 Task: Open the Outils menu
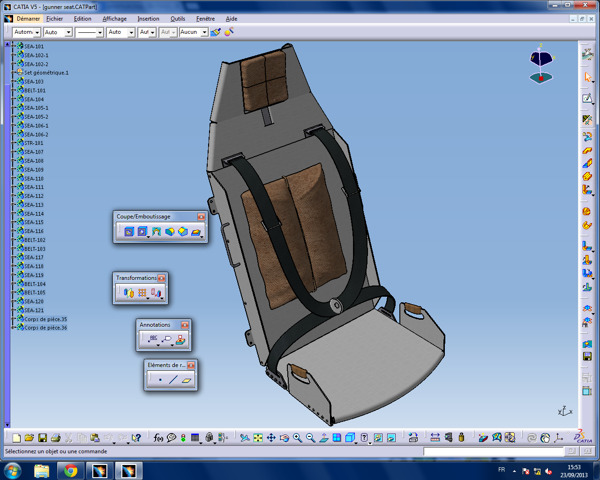(x=178, y=18)
